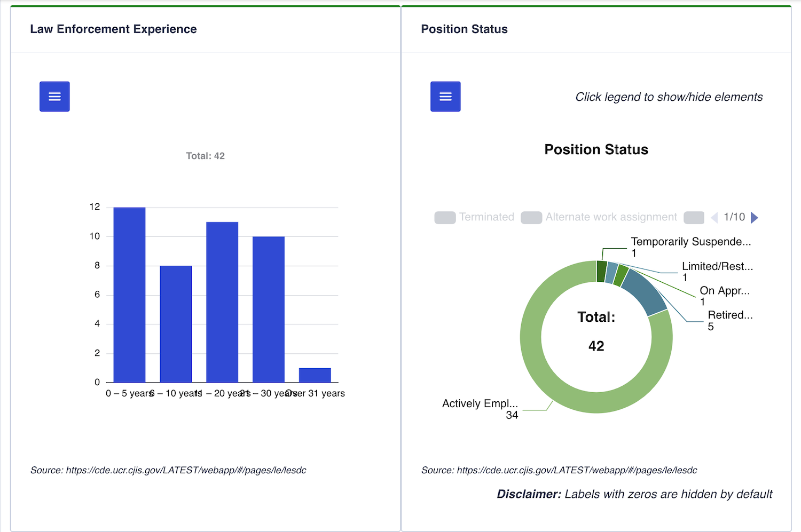Toggle the Alternate work assignment legend item
Image resolution: width=801 pixels, height=532 pixels.
[599, 217]
